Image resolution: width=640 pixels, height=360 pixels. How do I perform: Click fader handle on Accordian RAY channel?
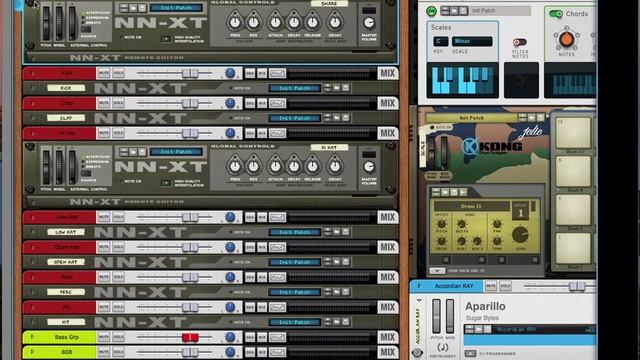click(x=577, y=286)
